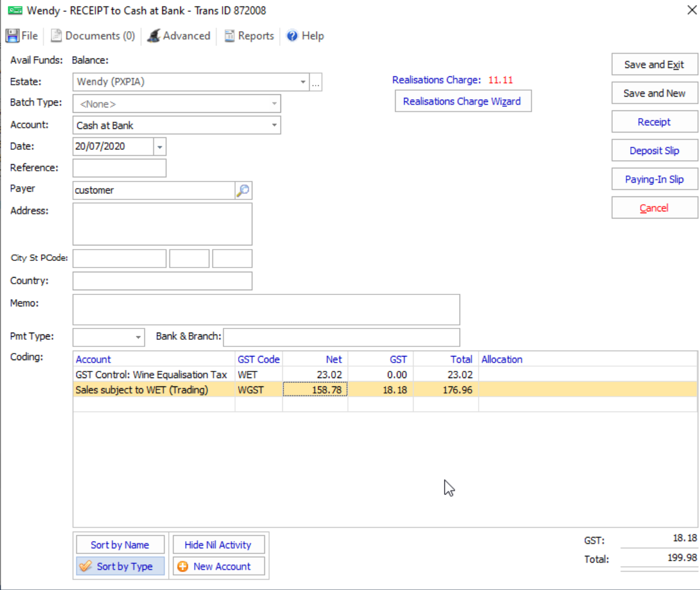
Task: Toggle the Hide Nil Activity button
Action: point(218,545)
